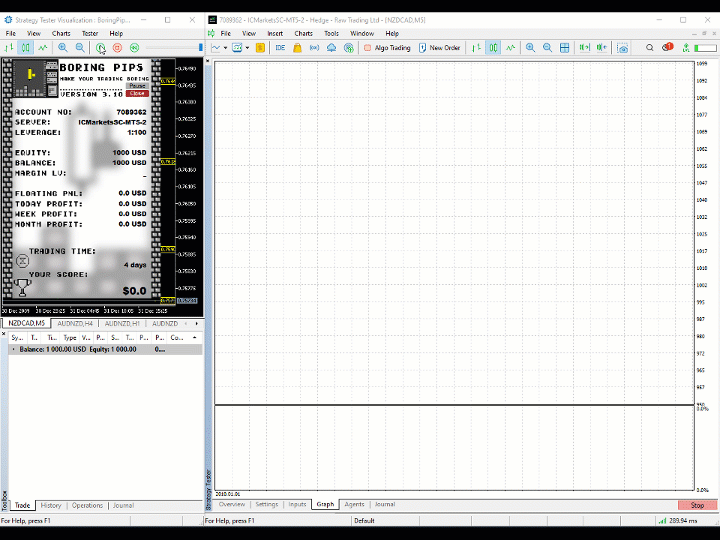Click the zoom out icon in visualization toolbar
The image size is (720, 540).
pyautogui.click(x=80, y=47)
